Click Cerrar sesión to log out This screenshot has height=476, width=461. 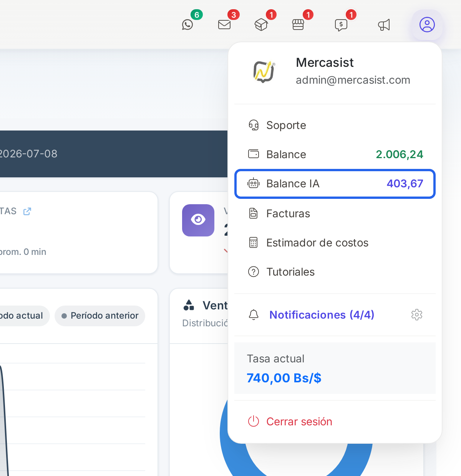coord(335,421)
